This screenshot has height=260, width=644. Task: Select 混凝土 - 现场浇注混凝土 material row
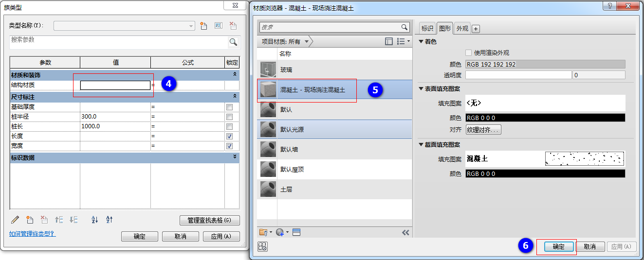[x=334, y=90]
